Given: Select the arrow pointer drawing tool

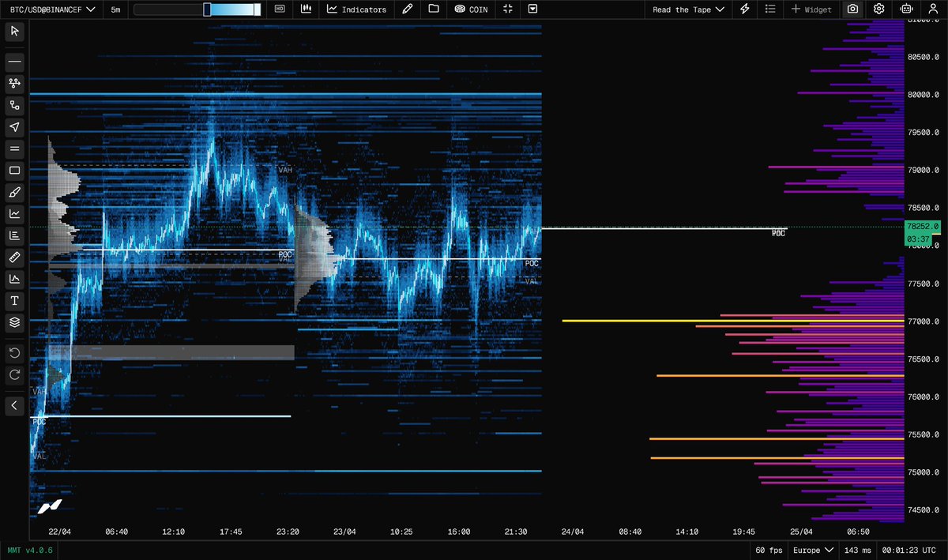Looking at the screenshot, I should pos(15,127).
